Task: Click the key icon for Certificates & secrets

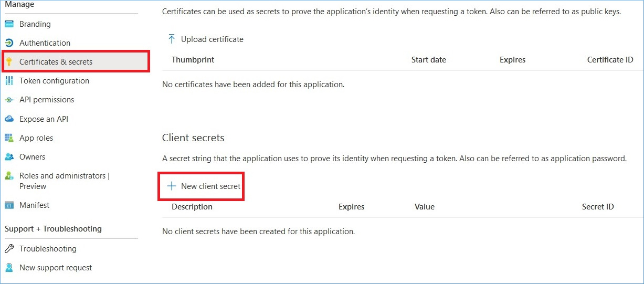Action: [9, 62]
